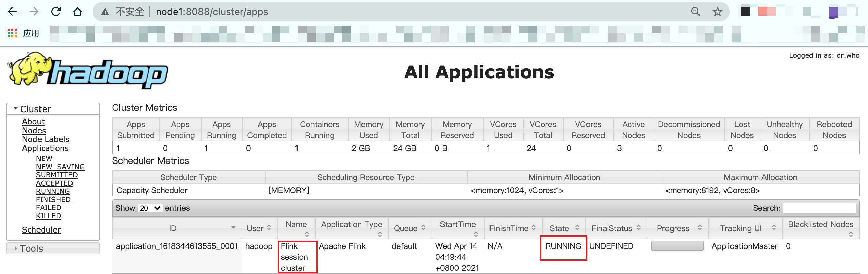
Task: Filter applications by NEW state
Action: (x=44, y=159)
